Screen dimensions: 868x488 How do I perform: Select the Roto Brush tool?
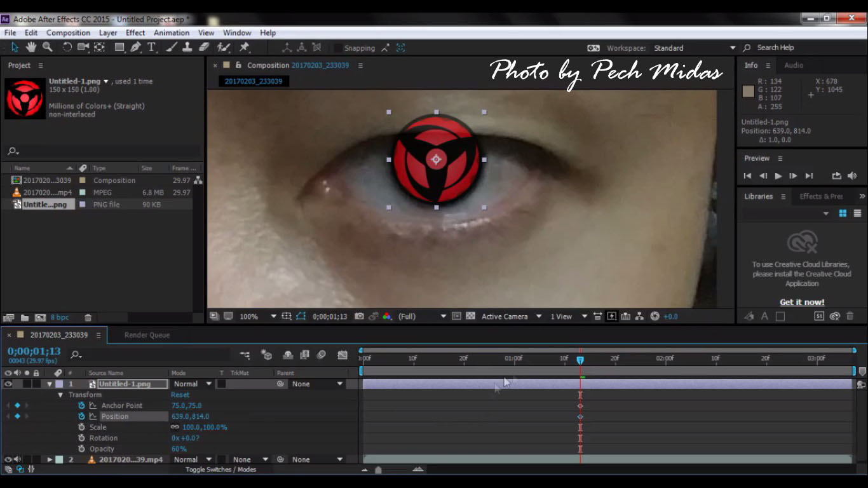tap(223, 47)
